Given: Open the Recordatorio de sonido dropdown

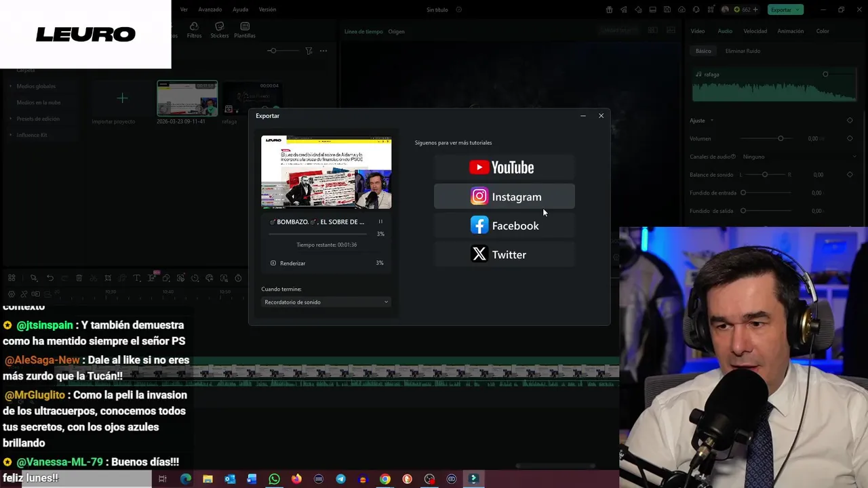Looking at the screenshot, I should [326, 302].
